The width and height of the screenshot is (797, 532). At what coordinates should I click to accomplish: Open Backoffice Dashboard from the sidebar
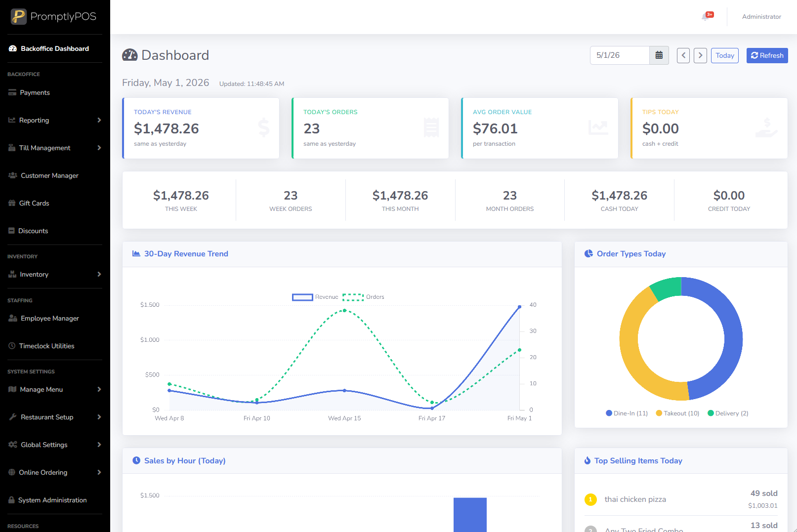(55, 48)
